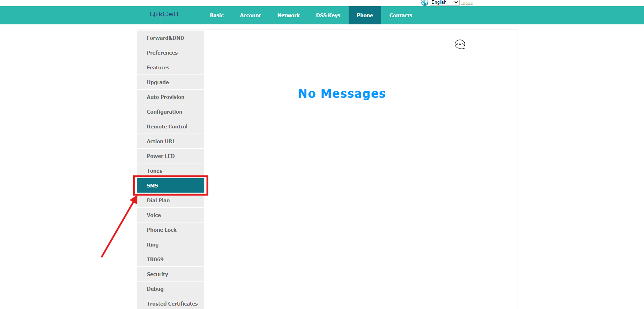
Task: Go to the Contacts tab
Action: (400, 15)
